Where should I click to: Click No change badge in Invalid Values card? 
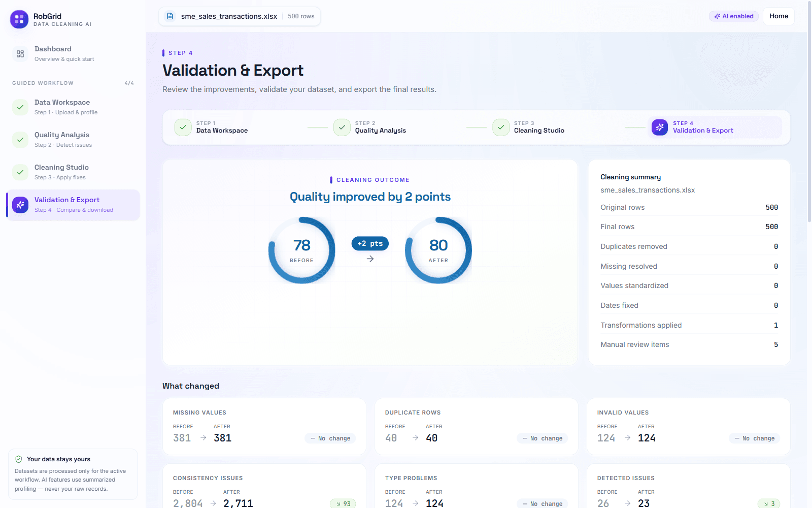point(755,438)
